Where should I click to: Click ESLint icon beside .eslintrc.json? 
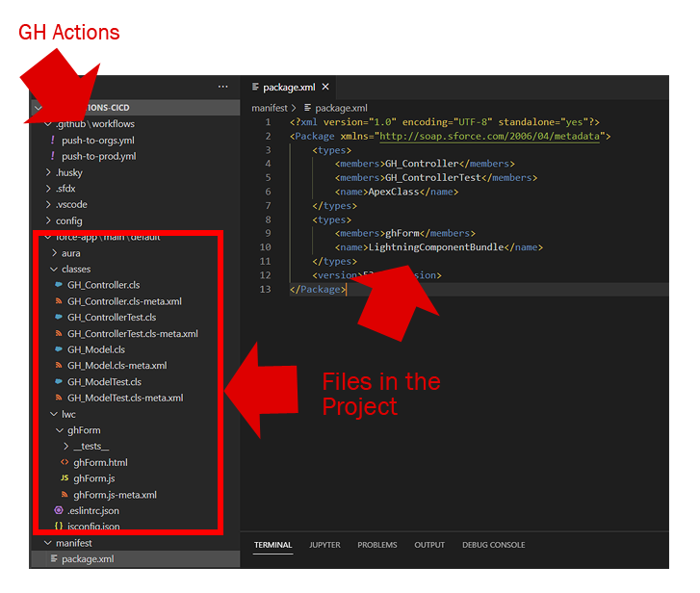coord(59,510)
